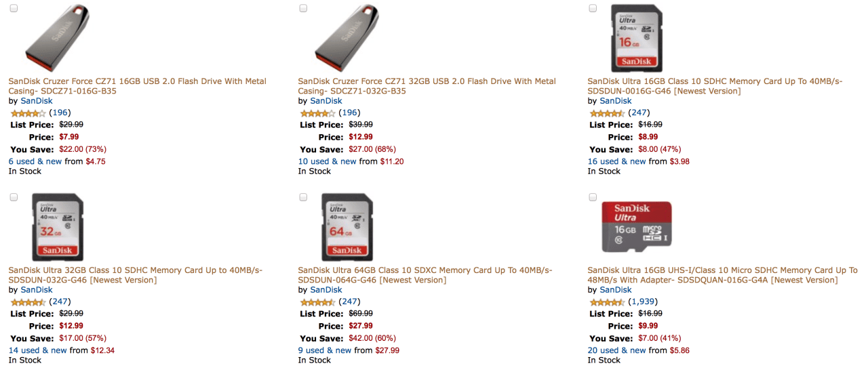Click the 1,939 reviews count link

[x=643, y=302]
